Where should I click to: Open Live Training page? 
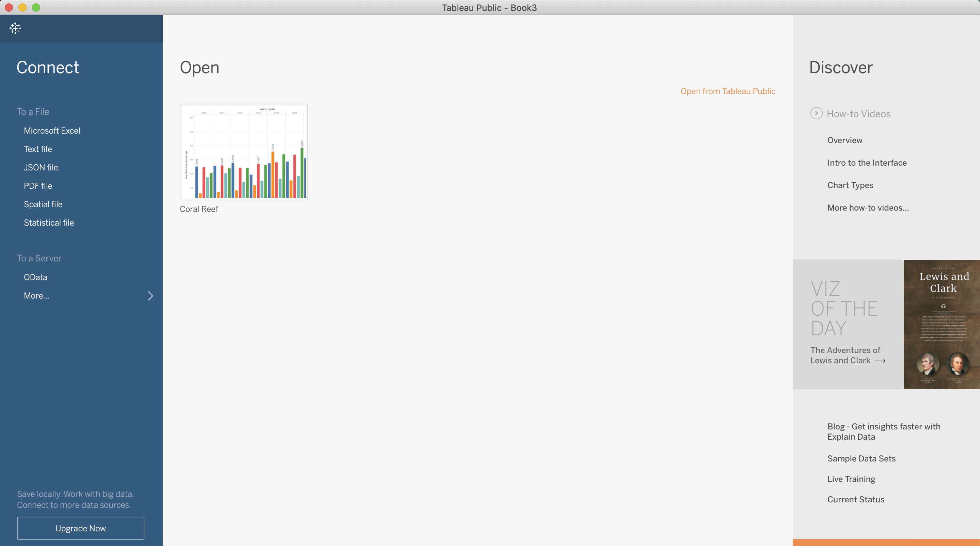[851, 478]
